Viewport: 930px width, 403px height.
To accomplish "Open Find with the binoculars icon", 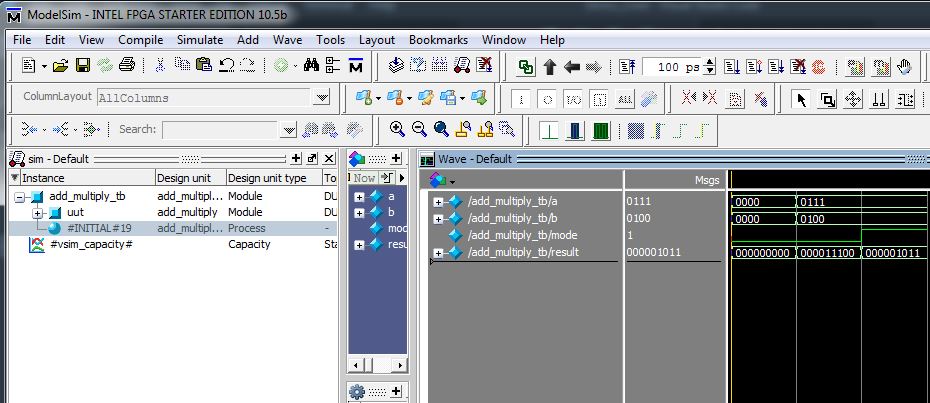I will [x=311, y=65].
